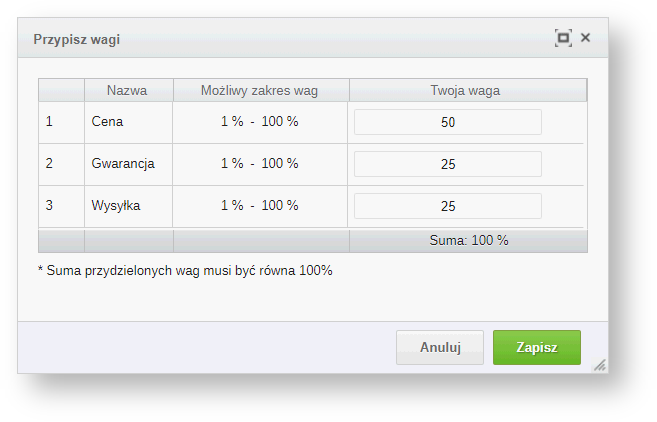
Task: Maximize the Przypisz wagi dialog
Action: click(563, 38)
